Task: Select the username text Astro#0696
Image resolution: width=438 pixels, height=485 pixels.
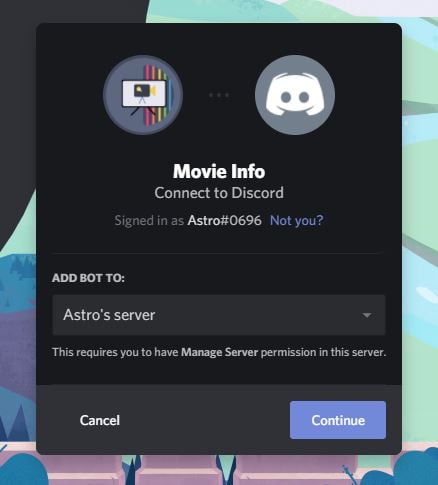Action: point(224,220)
